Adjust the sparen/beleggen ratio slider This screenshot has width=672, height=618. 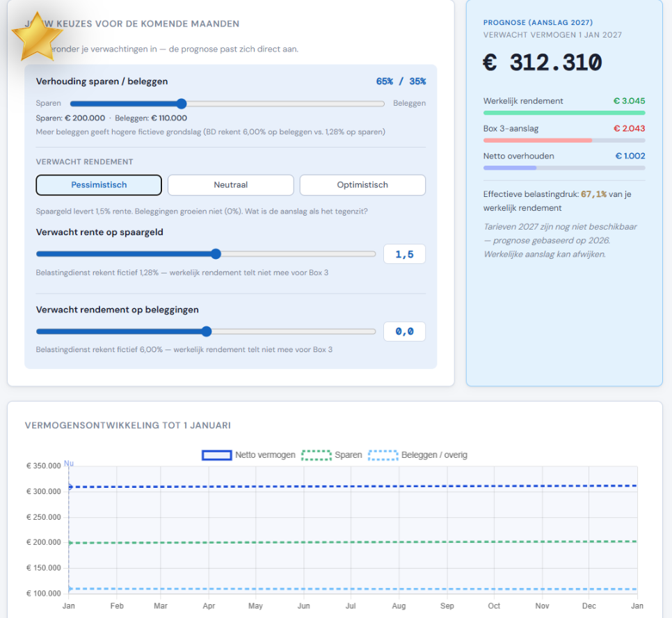pos(182,104)
